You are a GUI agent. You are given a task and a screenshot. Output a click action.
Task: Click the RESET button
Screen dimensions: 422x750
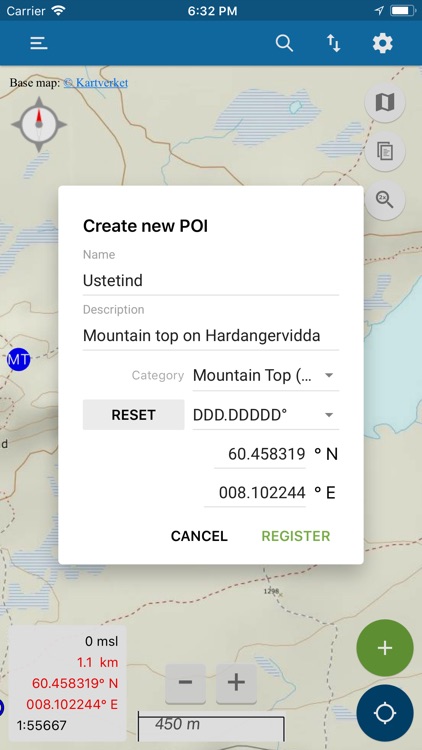tap(133, 415)
